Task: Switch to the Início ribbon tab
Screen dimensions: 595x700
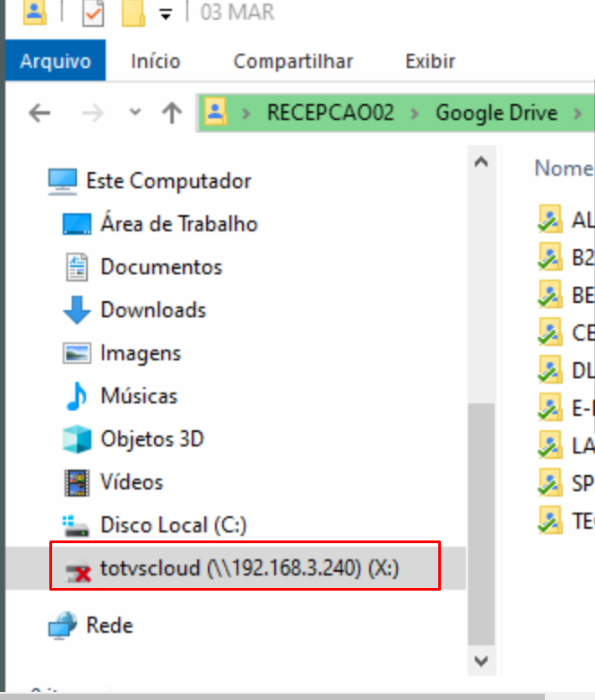Action: tap(155, 61)
